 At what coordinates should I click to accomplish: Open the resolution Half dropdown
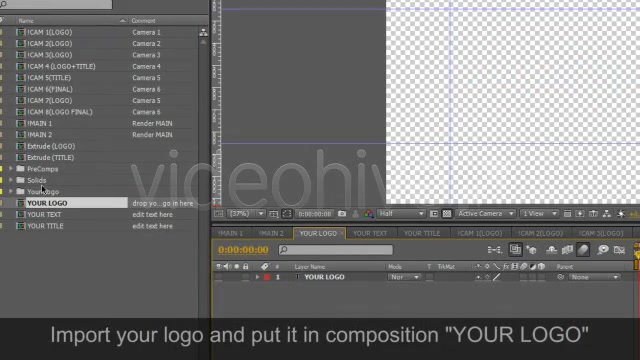pyautogui.click(x=401, y=213)
